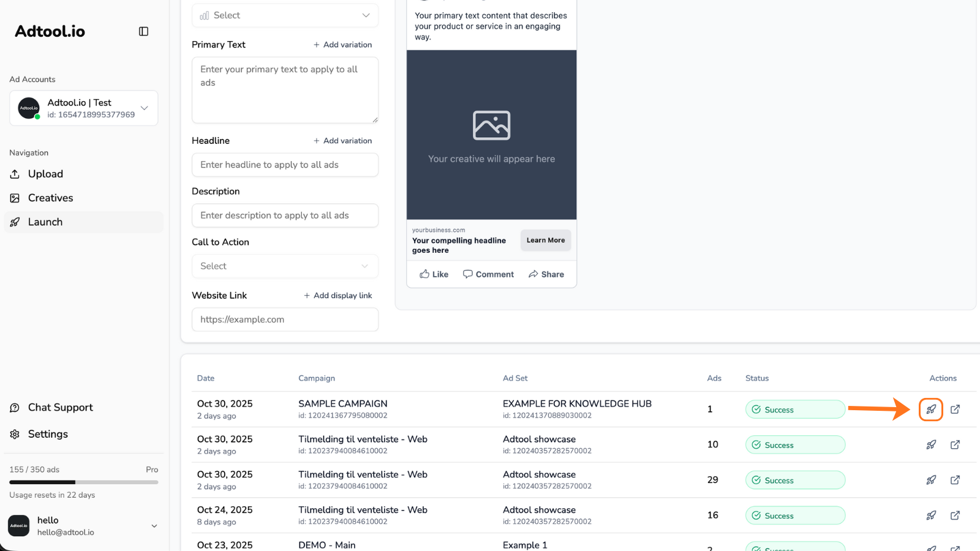Image resolution: width=980 pixels, height=551 pixels.
Task: Collapse the sidebar with the panel icon
Action: (x=143, y=31)
